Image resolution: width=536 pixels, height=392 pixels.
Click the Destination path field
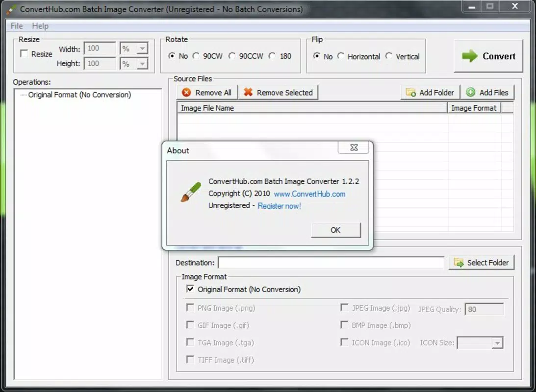[331, 263]
